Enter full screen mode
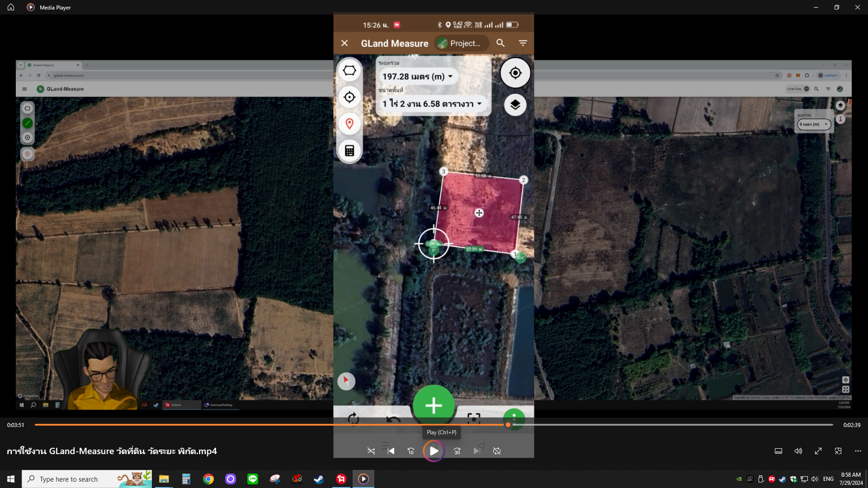 point(818,451)
